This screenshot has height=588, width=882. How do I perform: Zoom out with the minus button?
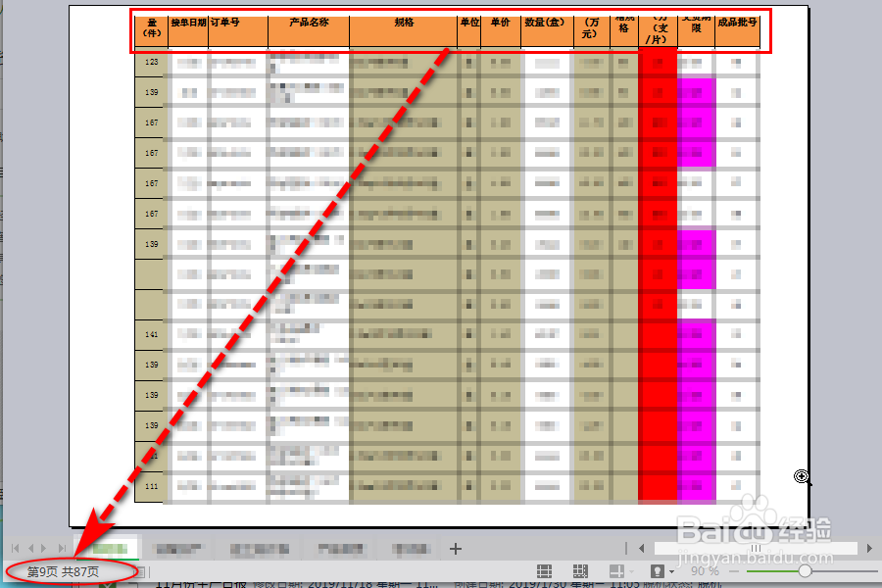[x=733, y=571]
